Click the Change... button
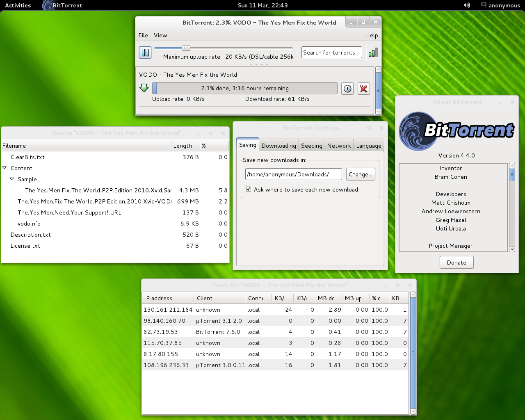 [361, 174]
